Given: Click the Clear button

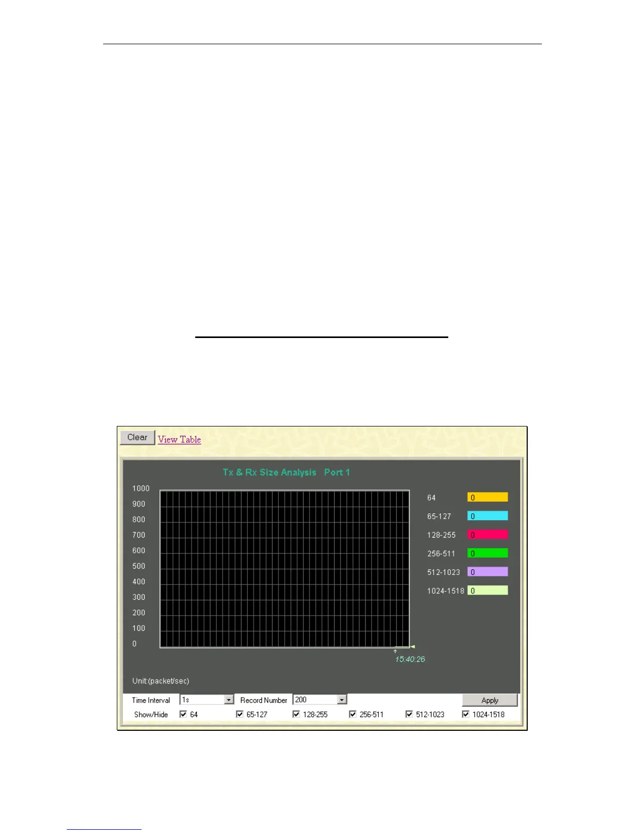Looking at the screenshot, I should [x=137, y=438].
